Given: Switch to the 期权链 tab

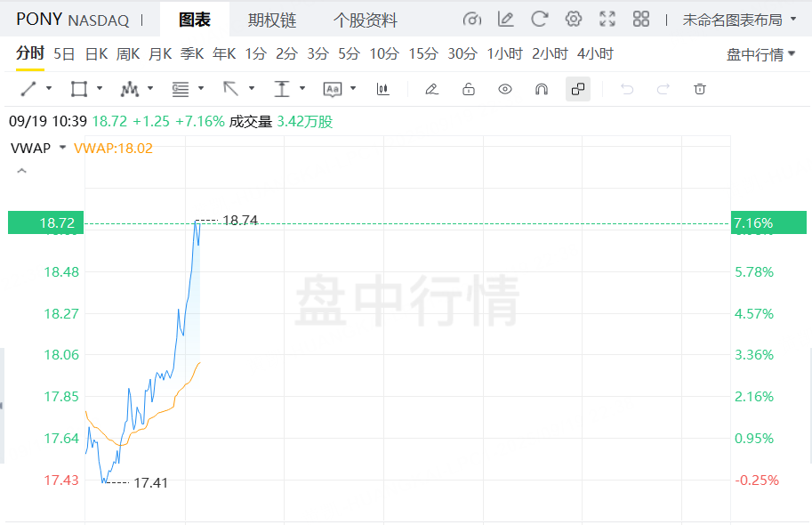Looking at the screenshot, I should pyautogui.click(x=272, y=20).
